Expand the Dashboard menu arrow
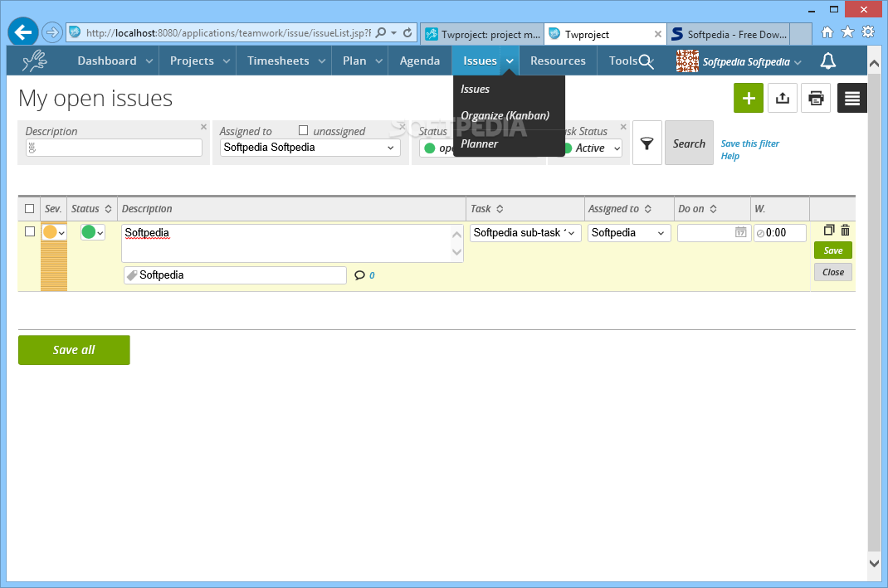The height and width of the screenshot is (588, 888). pyautogui.click(x=149, y=61)
